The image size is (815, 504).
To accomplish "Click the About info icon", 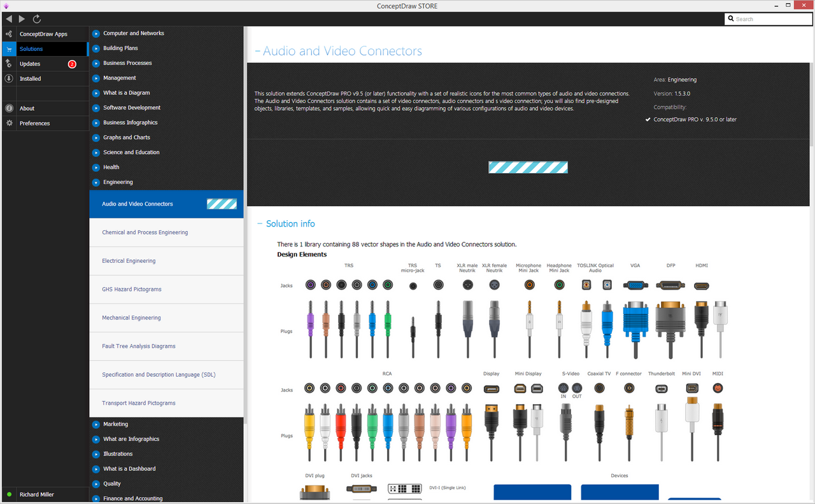I will [8, 108].
